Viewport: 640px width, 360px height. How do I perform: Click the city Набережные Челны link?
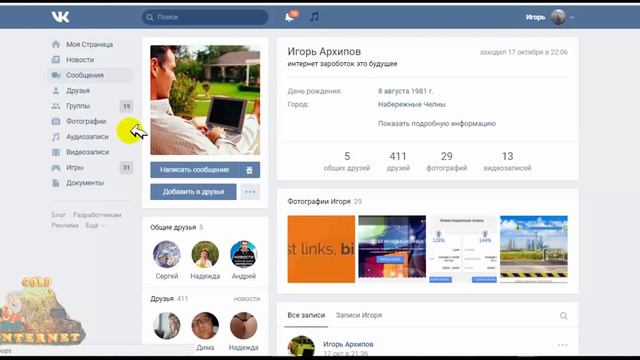click(x=411, y=104)
